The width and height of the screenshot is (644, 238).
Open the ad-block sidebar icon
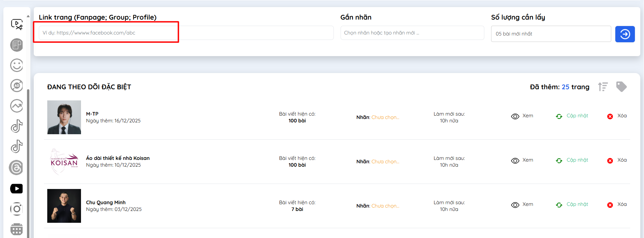click(17, 86)
